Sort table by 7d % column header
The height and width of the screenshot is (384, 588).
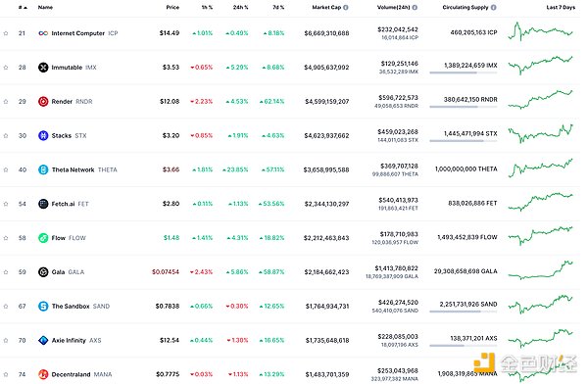[x=278, y=7]
